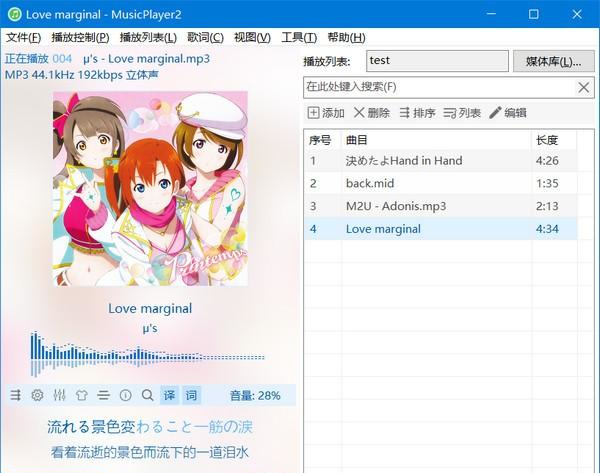
Task: Click translated lyric 看着流逝的景色而流下的一道泪水
Action: (x=150, y=452)
